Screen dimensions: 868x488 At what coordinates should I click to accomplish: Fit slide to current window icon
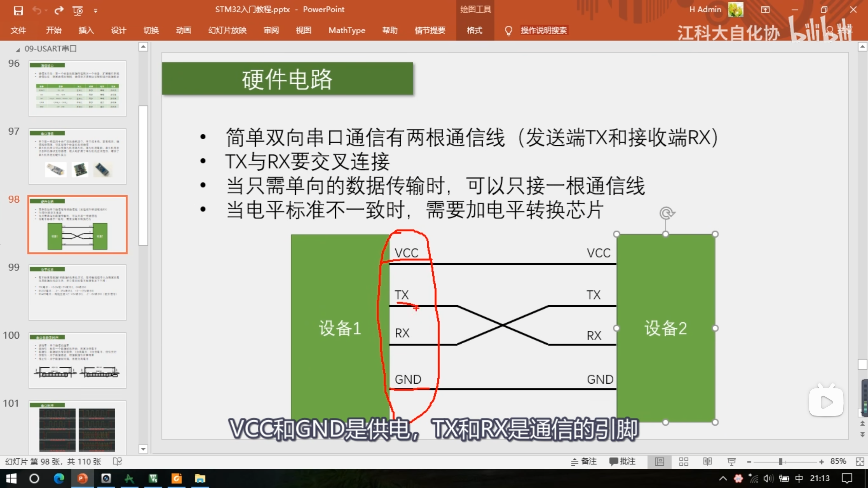click(860, 462)
